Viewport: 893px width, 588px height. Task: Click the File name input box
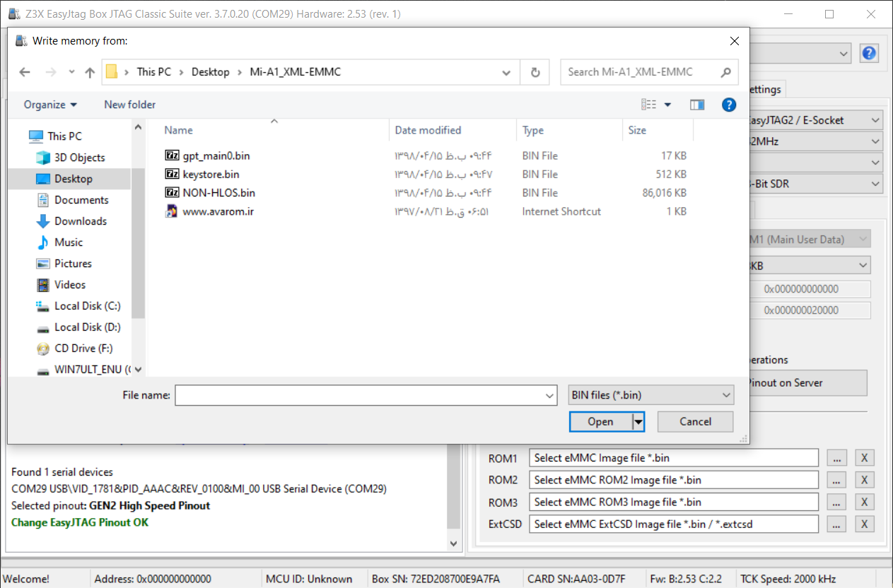pos(359,396)
